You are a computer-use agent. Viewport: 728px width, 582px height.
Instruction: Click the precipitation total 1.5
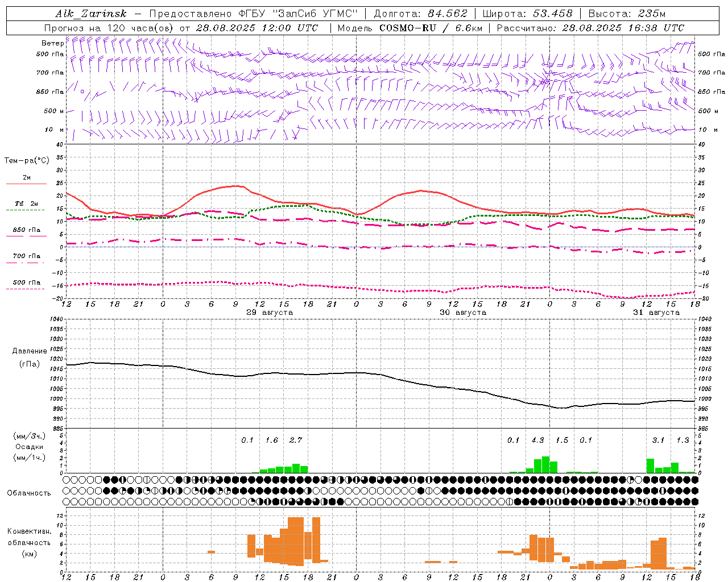tap(562, 440)
